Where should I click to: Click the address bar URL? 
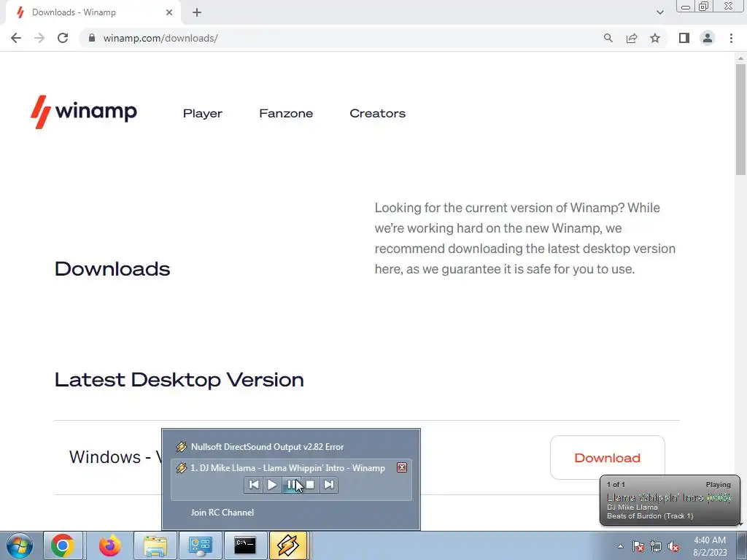tap(160, 38)
